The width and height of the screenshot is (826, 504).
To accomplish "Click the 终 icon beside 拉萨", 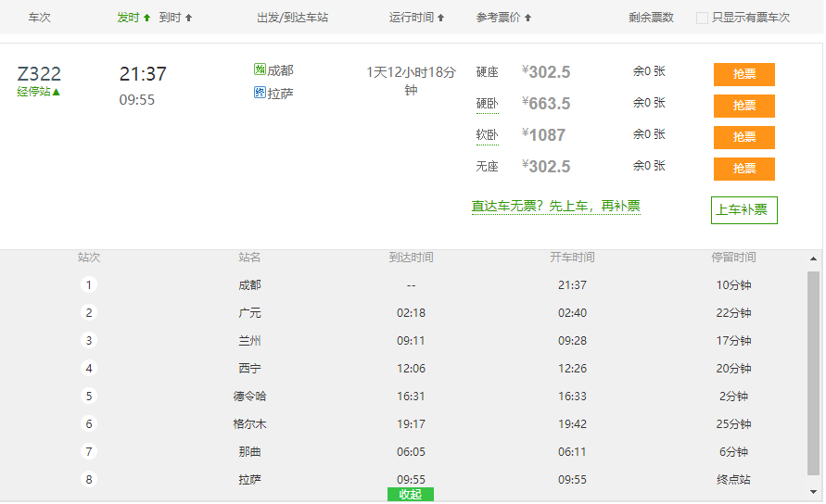I will tap(260, 93).
